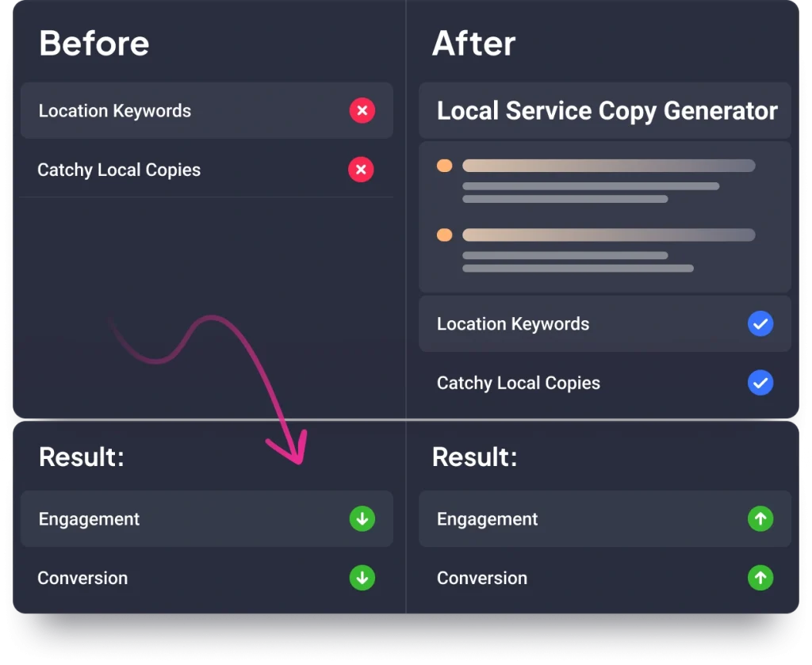The image size is (812, 665).
Task: Click second gradient placeholder bar in generator
Action: (608, 235)
